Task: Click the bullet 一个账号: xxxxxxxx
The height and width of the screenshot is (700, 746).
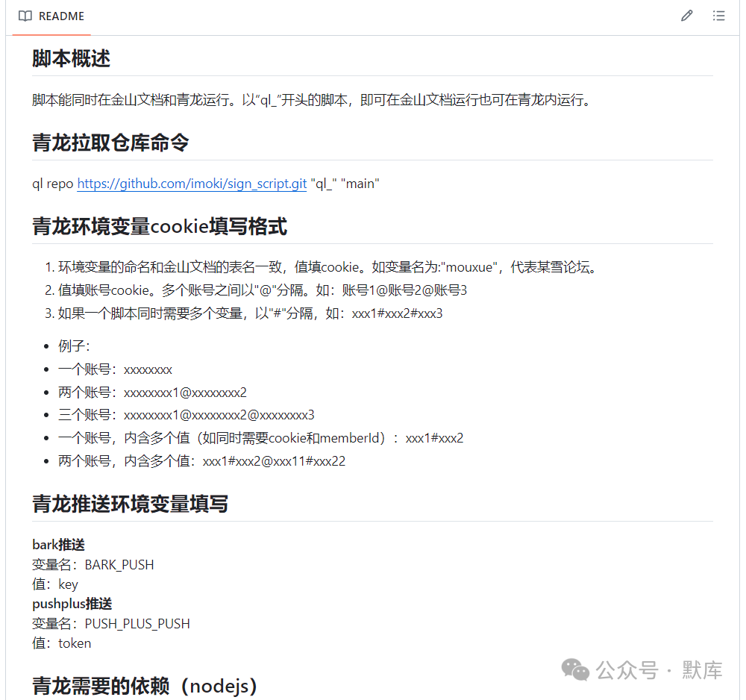Action: pos(115,369)
